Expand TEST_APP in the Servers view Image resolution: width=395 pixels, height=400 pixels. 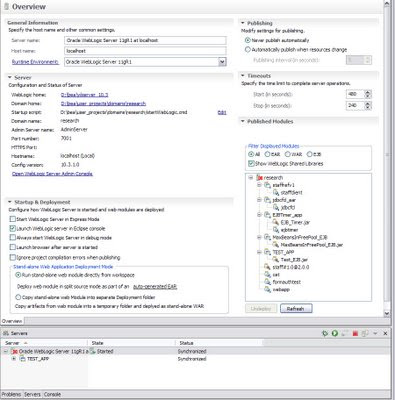coord(14,359)
